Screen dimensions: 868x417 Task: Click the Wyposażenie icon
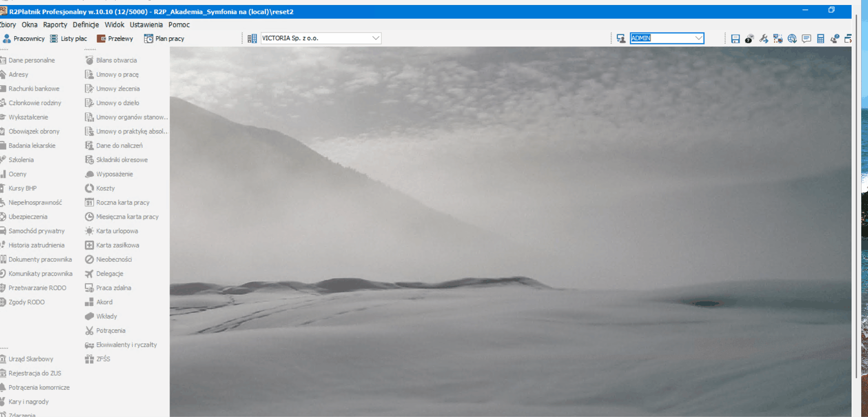click(x=89, y=174)
